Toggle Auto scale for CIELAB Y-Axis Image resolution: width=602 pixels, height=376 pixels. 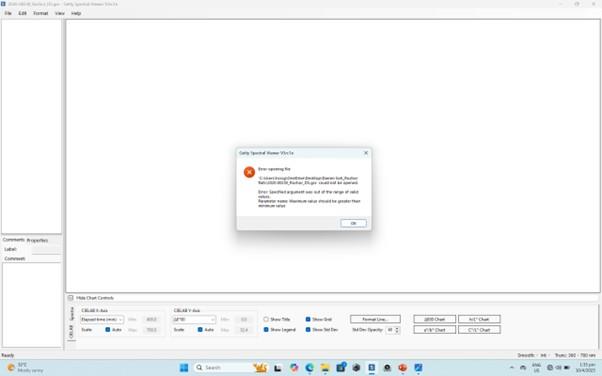coord(200,330)
